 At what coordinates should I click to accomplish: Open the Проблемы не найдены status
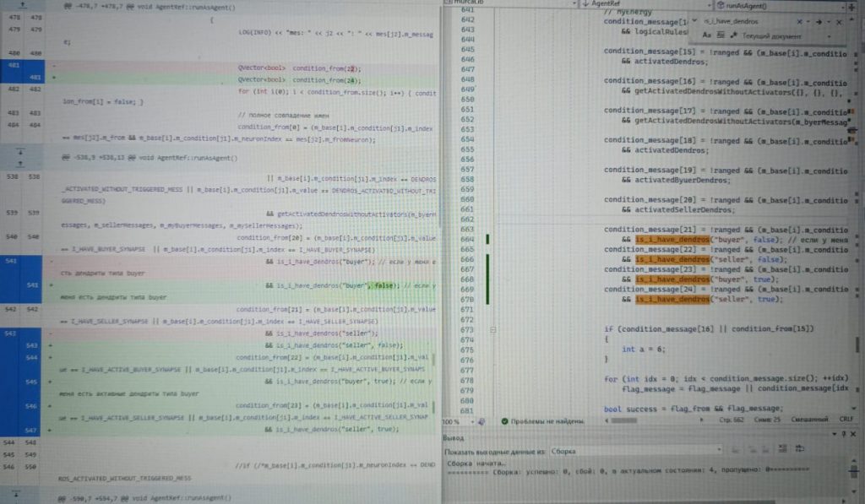pos(547,421)
